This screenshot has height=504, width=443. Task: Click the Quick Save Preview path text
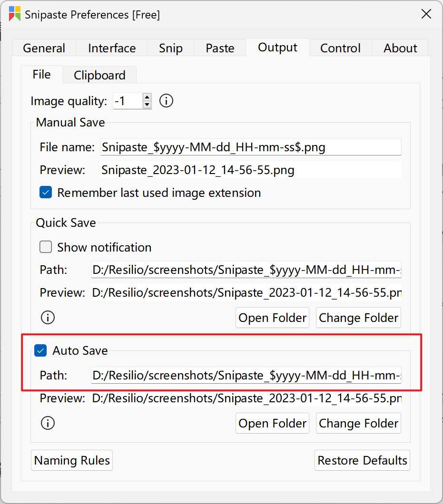(x=247, y=293)
